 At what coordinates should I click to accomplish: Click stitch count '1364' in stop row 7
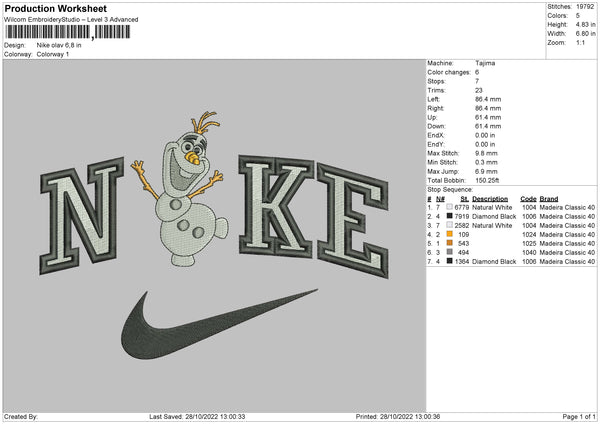(x=462, y=261)
